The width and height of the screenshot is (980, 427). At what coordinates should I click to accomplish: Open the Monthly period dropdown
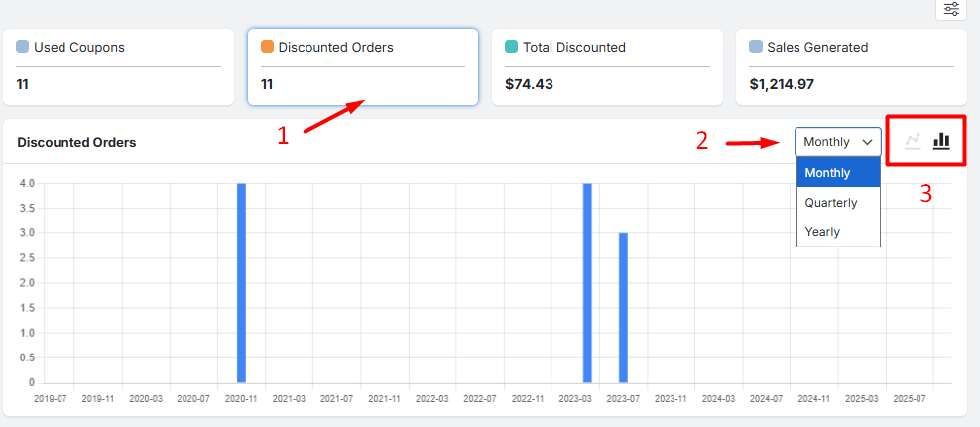click(x=837, y=142)
